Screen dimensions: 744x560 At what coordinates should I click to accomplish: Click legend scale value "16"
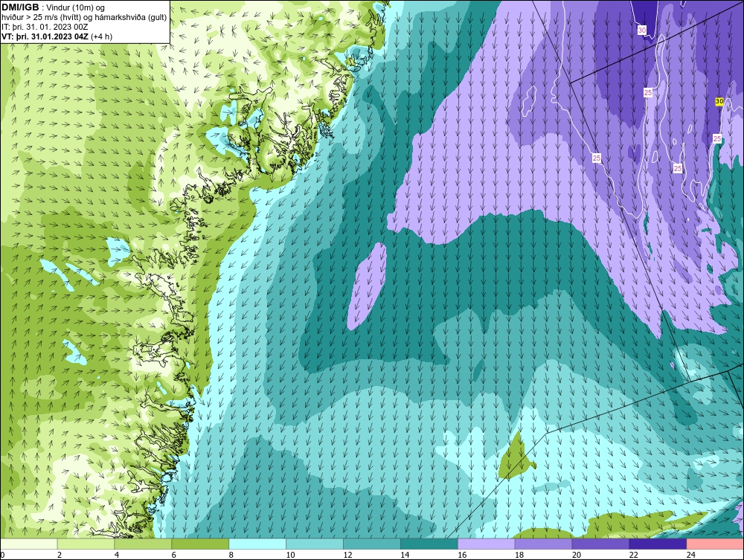point(462,555)
